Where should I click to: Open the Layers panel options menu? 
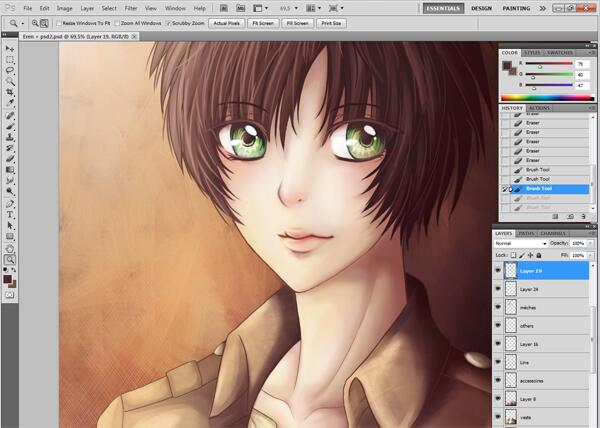point(593,233)
